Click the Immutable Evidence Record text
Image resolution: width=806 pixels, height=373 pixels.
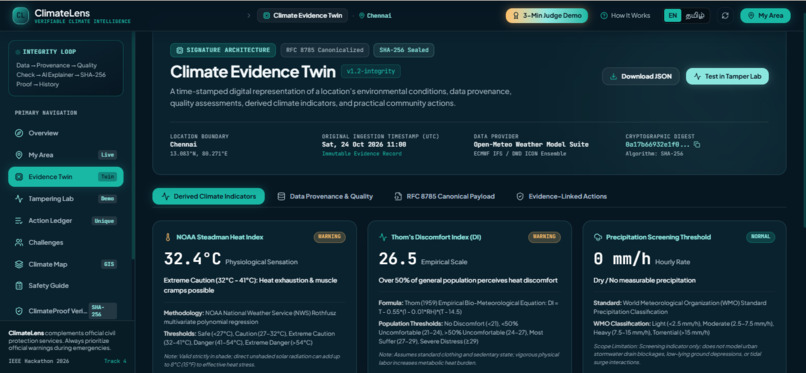[362, 154]
